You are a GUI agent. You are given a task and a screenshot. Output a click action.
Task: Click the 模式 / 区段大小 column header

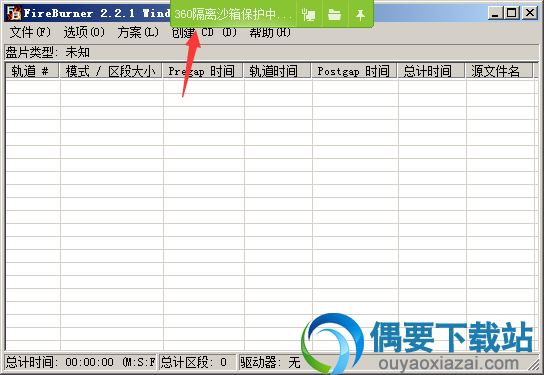click(x=111, y=71)
